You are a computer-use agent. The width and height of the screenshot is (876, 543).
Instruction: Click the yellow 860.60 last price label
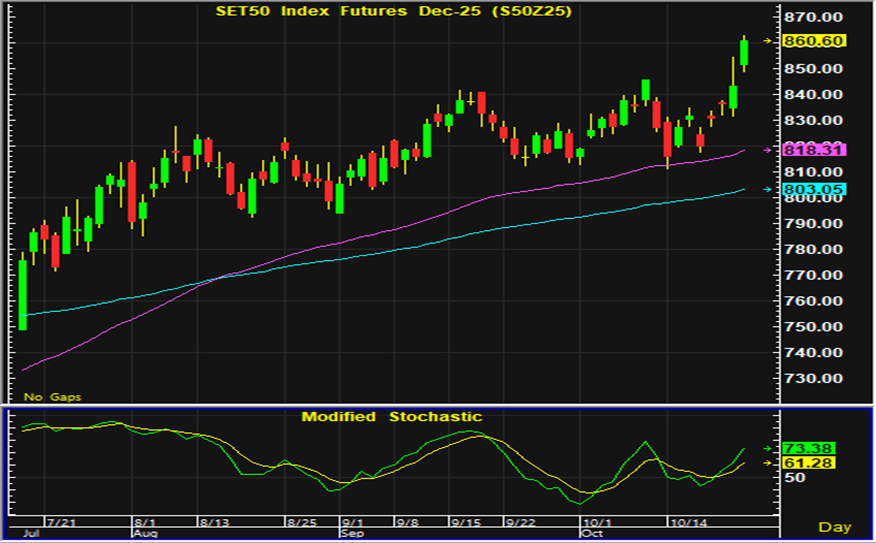point(816,41)
